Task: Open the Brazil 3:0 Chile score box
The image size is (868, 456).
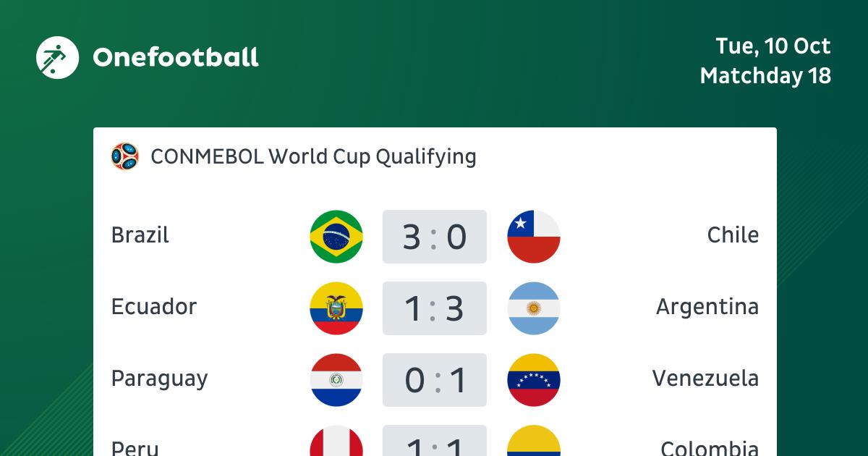Action: pos(435,237)
